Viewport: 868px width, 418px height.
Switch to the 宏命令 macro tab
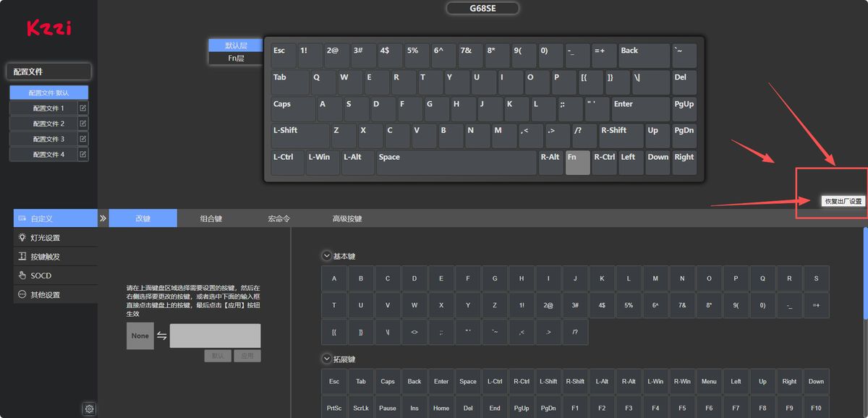coord(278,218)
